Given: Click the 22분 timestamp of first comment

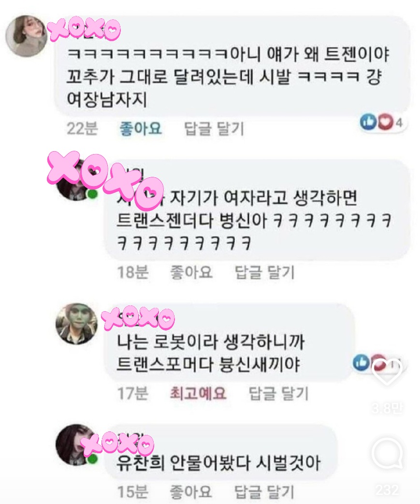Looking at the screenshot, I should tap(82, 128).
